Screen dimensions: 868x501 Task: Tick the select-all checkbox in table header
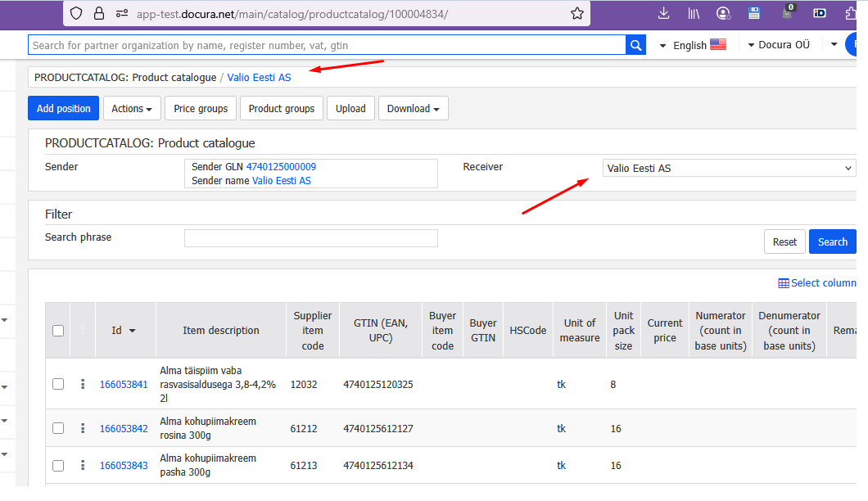[x=58, y=331]
